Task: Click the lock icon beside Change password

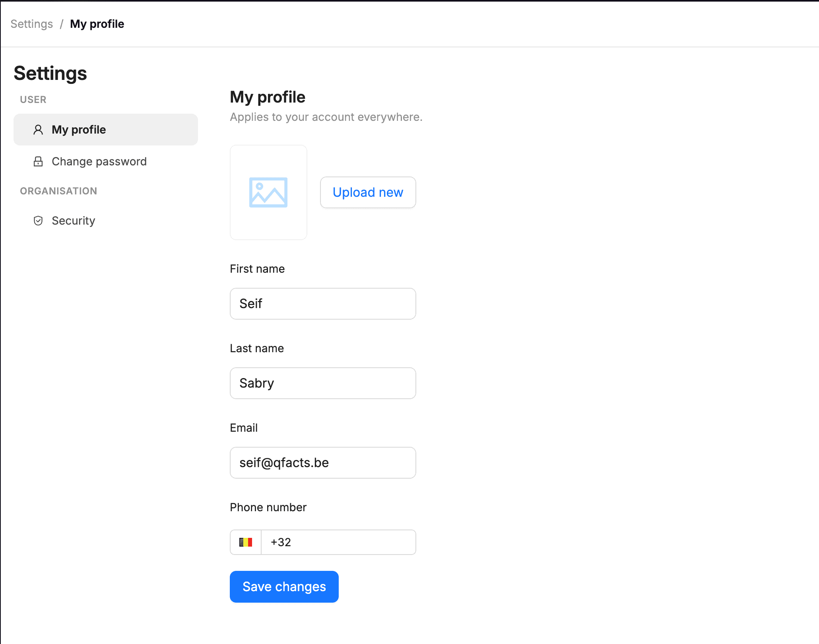Action: (x=38, y=161)
